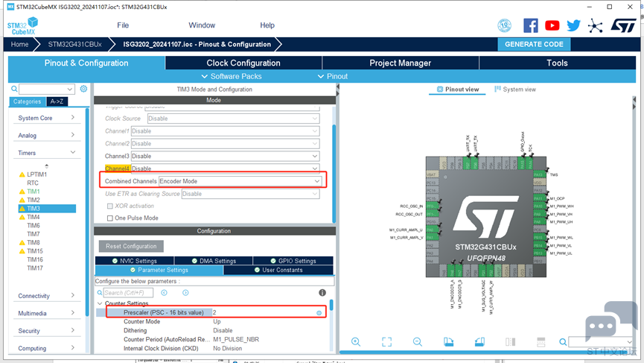This screenshot has height=363, width=644.
Task: Click the parameter info icon
Action: point(322,293)
